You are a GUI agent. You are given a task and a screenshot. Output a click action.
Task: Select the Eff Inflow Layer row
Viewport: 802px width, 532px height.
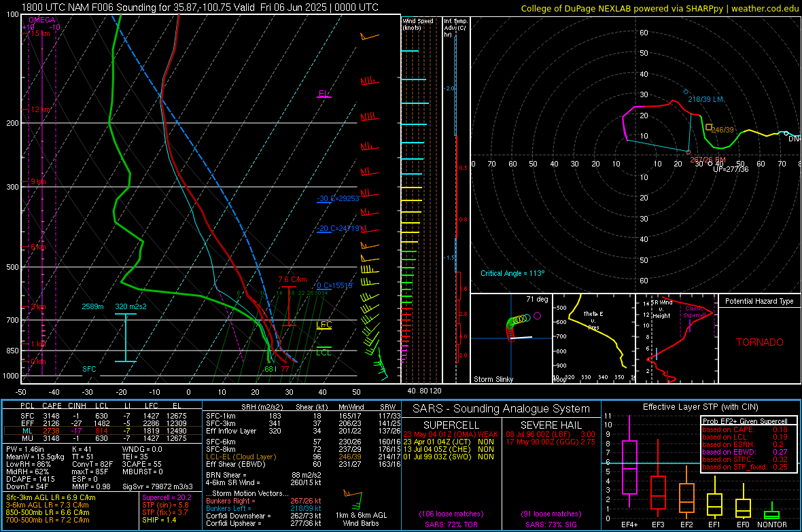[303, 431]
